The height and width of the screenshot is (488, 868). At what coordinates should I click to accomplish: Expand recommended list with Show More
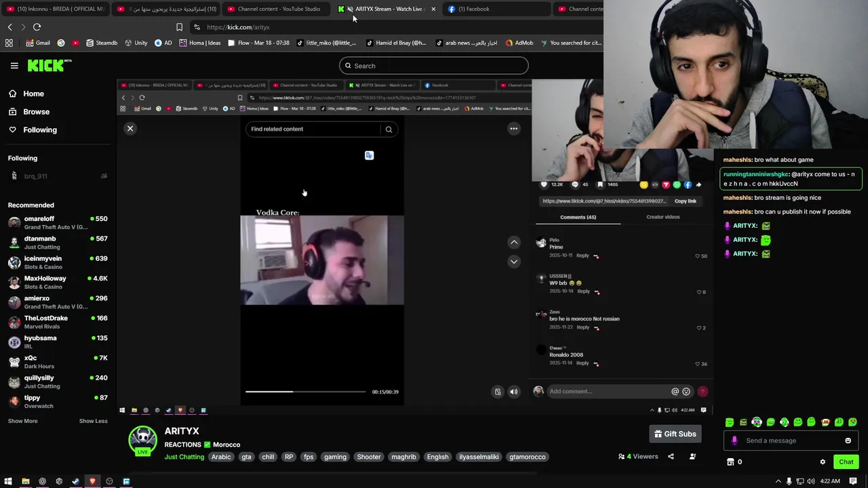coord(22,421)
